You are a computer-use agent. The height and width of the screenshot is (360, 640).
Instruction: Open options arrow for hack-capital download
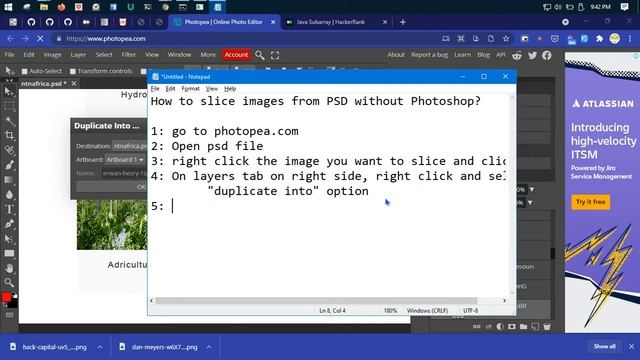(100, 347)
